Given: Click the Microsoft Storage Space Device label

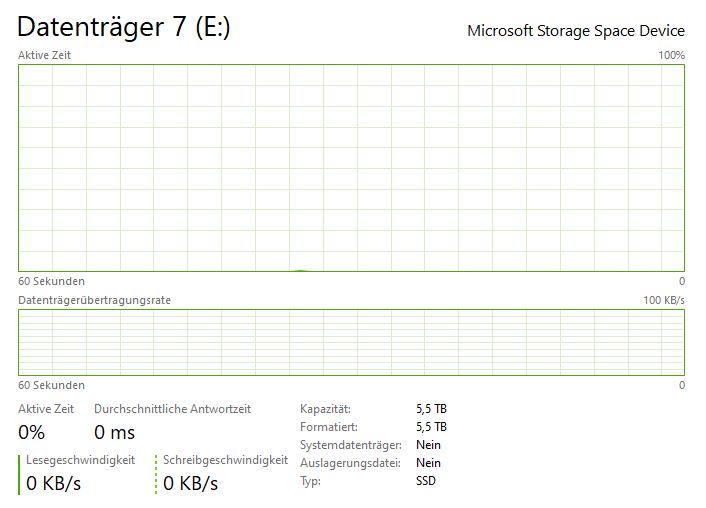Looking at the screenshot, I should tap(576, 31).
